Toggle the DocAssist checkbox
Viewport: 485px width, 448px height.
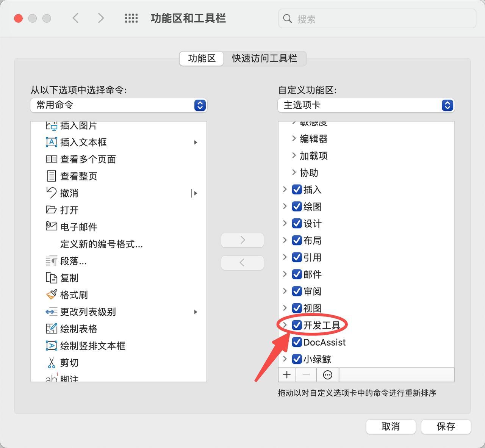[x=297, y=342]
